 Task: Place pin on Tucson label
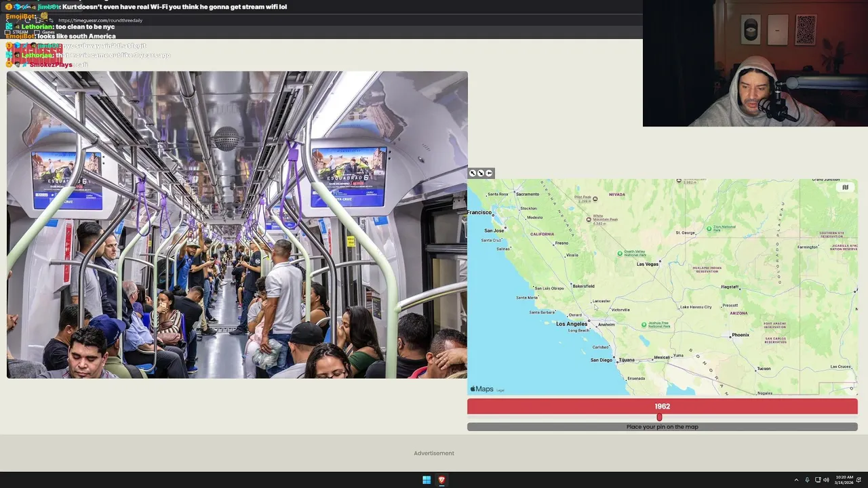[764, 369]
